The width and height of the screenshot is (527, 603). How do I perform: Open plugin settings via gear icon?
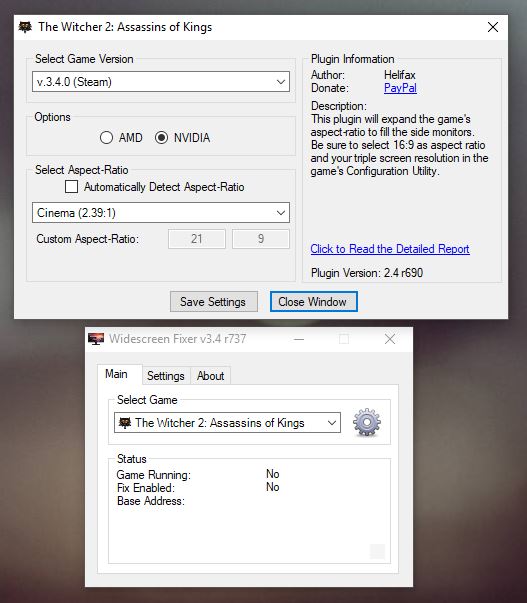click(367, 422)
